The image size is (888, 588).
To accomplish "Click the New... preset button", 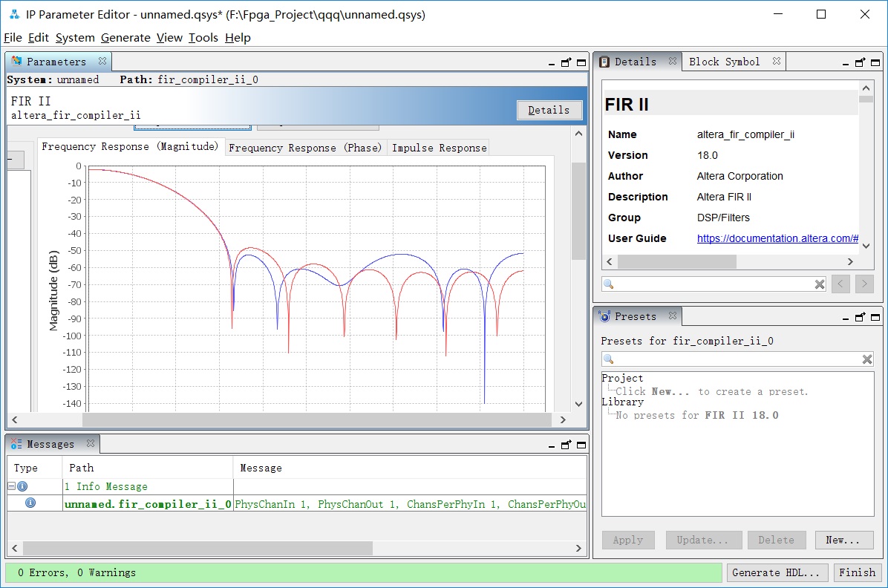I will 843,540.
